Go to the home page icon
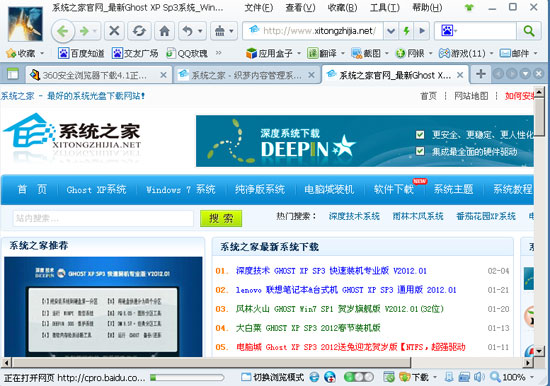The height and width of the screenshot is (386, 550). [165, 31]
